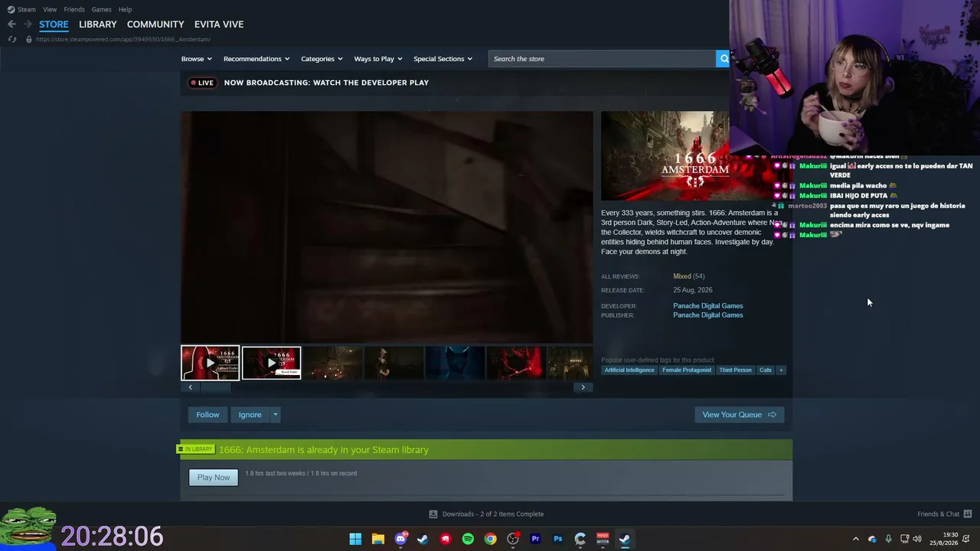Viewport: 980px width, 551px height.
Task: Click the microphone tray icon
Action: [x=888, y=539]
